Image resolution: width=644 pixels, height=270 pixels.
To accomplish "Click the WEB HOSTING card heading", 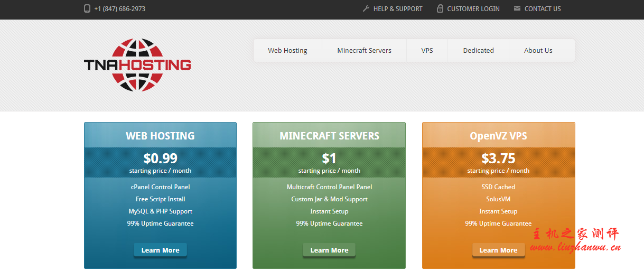I will 160,136.
